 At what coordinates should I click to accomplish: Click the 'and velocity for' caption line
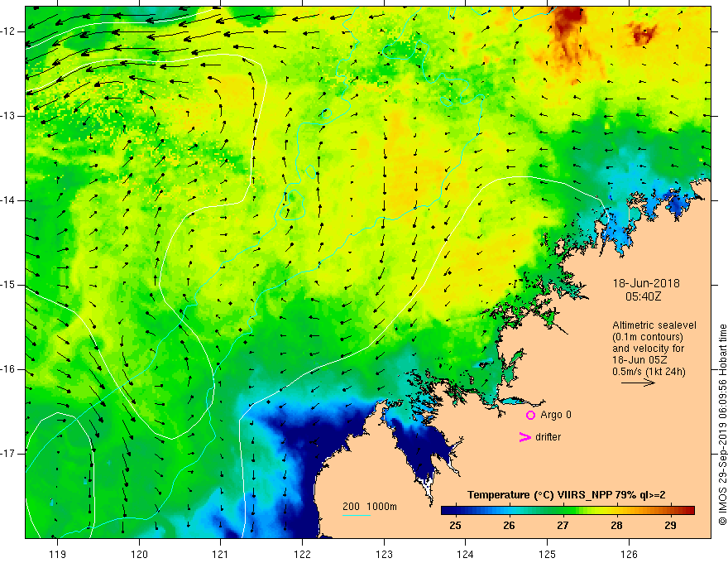[648, 349]
